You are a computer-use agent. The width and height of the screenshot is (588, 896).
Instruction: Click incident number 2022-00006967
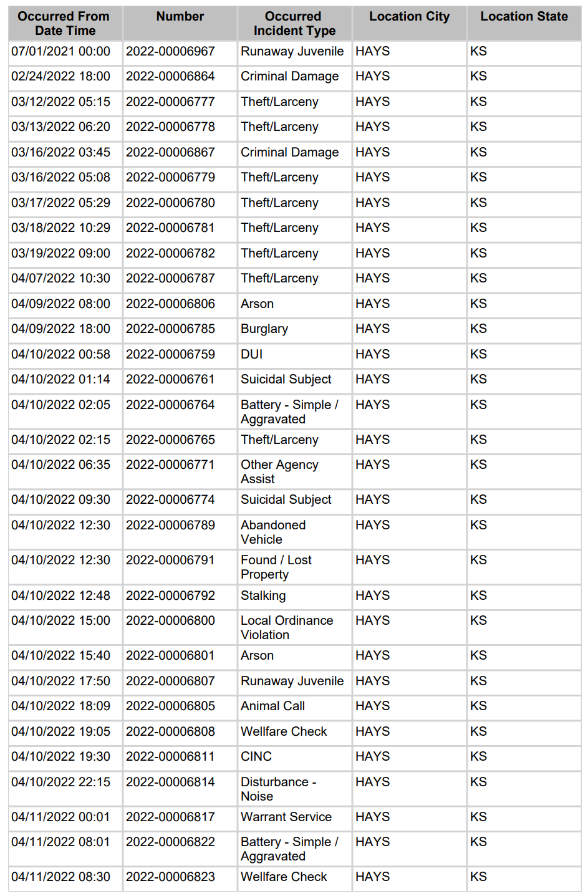[x=170, y=52]
